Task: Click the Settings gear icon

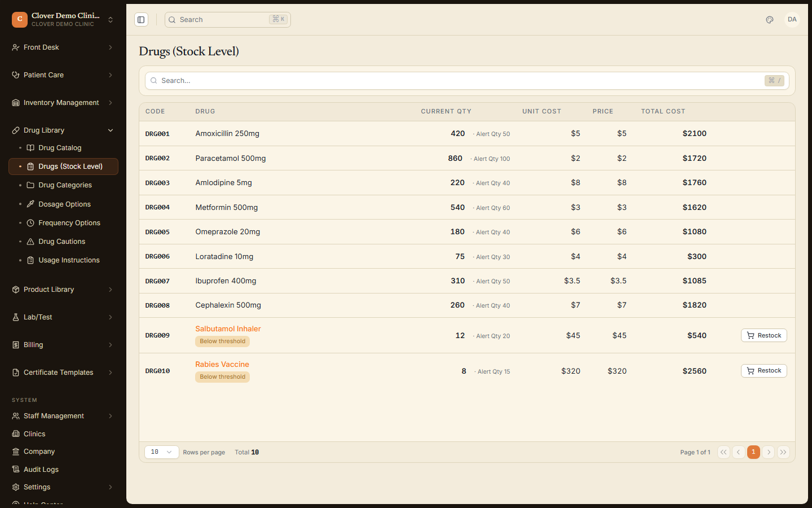Action: coord(16,487)
